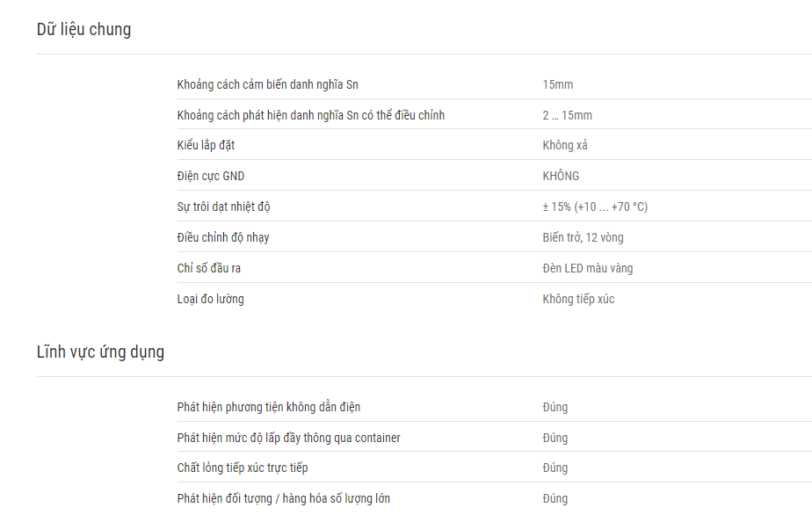Select 'Khoảng cách phát hiện danh nghĩa Sn có thể điều chỉnh'
This screenshot has width=812, height=515.
tap(311, 115)
